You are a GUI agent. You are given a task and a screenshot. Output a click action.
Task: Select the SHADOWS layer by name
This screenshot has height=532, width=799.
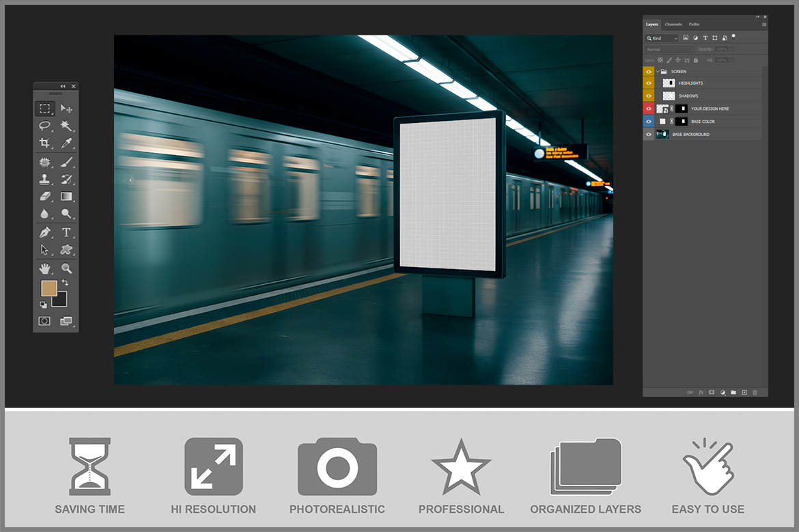(x=688, y=96)
